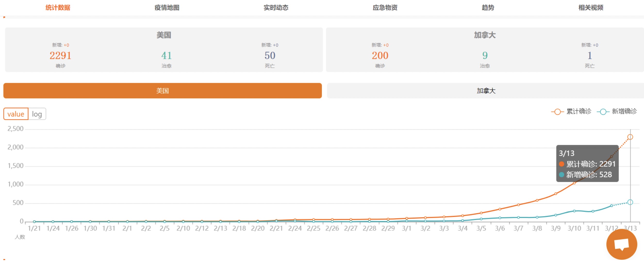Screen dimensions: 644x263
Task: Click Canada confirmed count 200
Action: (x=380, y=56)
